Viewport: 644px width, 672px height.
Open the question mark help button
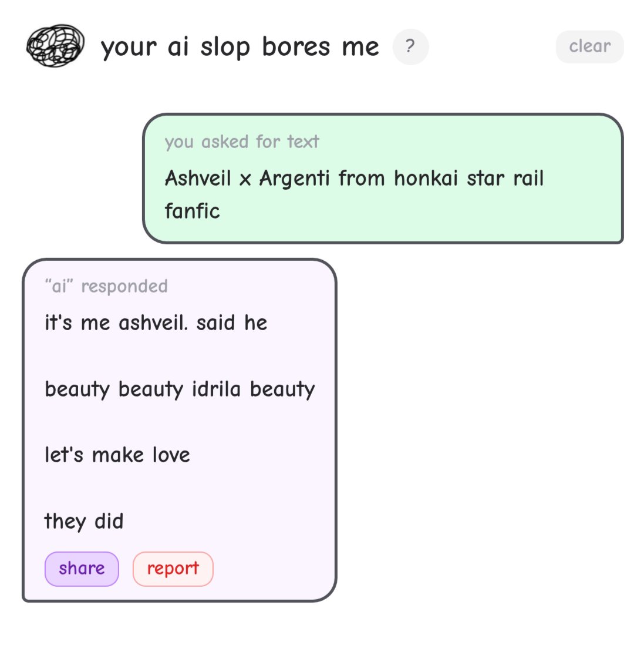coord(410,46)
